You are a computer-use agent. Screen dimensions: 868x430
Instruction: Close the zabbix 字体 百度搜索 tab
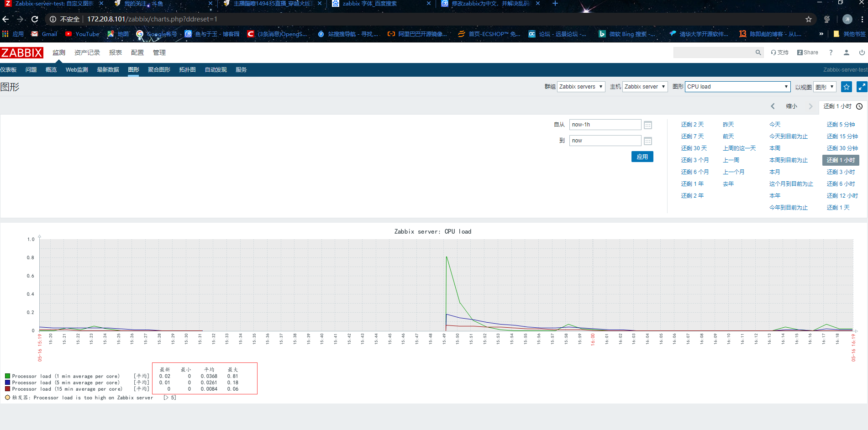click(x=428, y=4)
